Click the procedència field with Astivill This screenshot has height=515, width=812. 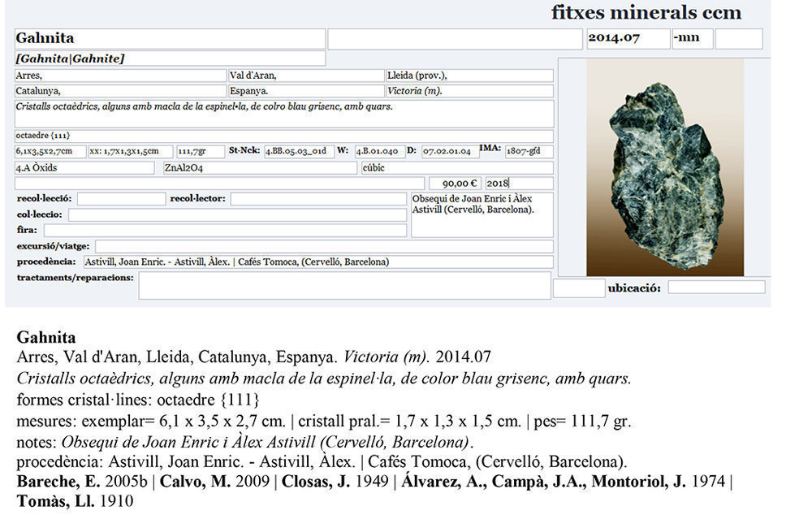(318, 262)
